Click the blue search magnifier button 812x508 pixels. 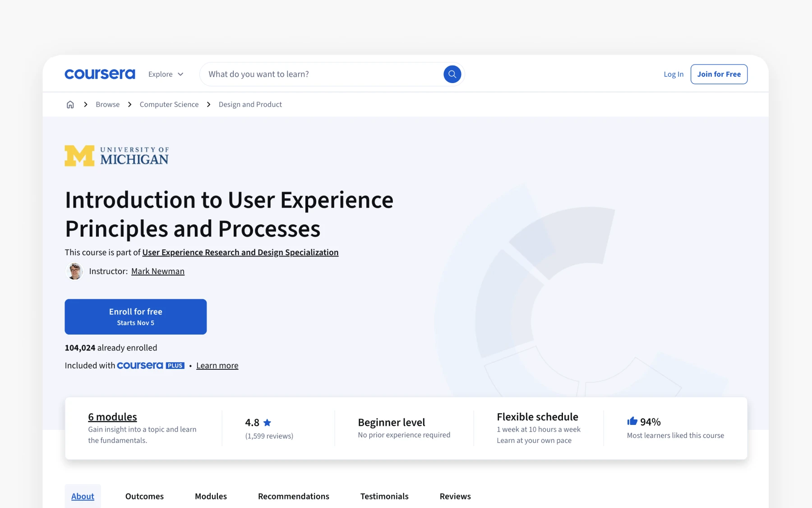pos(452,74)
